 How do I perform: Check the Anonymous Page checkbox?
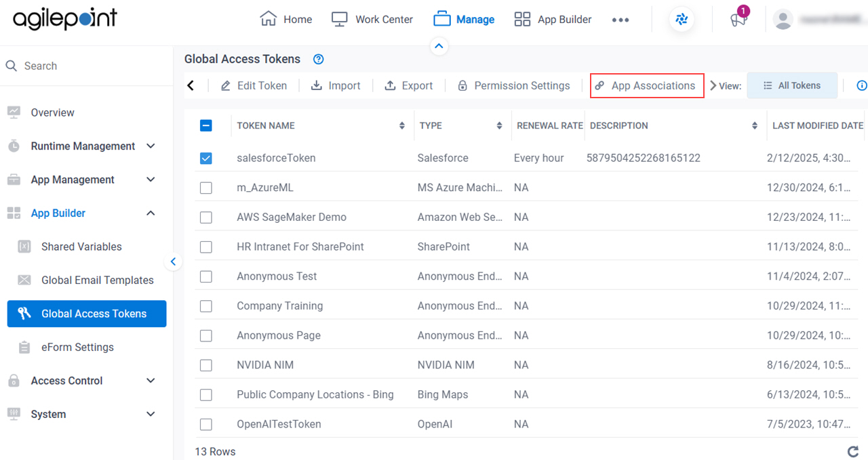pyautogui.click(x=206, y=335)
